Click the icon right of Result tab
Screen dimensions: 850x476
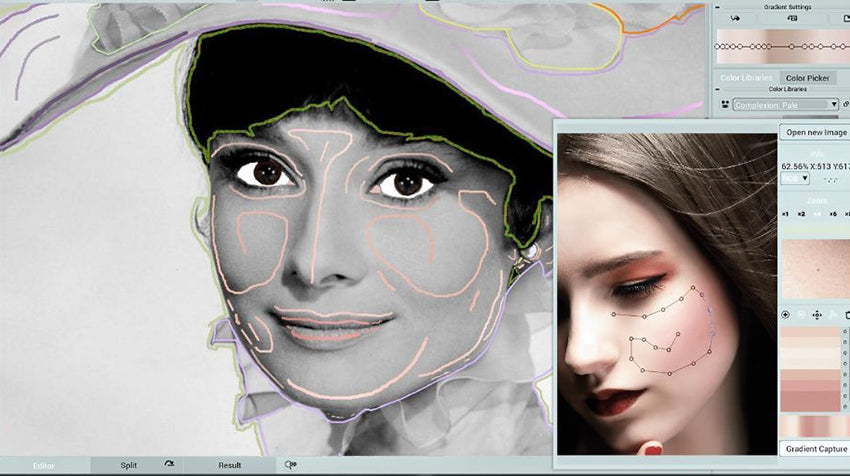291,465
